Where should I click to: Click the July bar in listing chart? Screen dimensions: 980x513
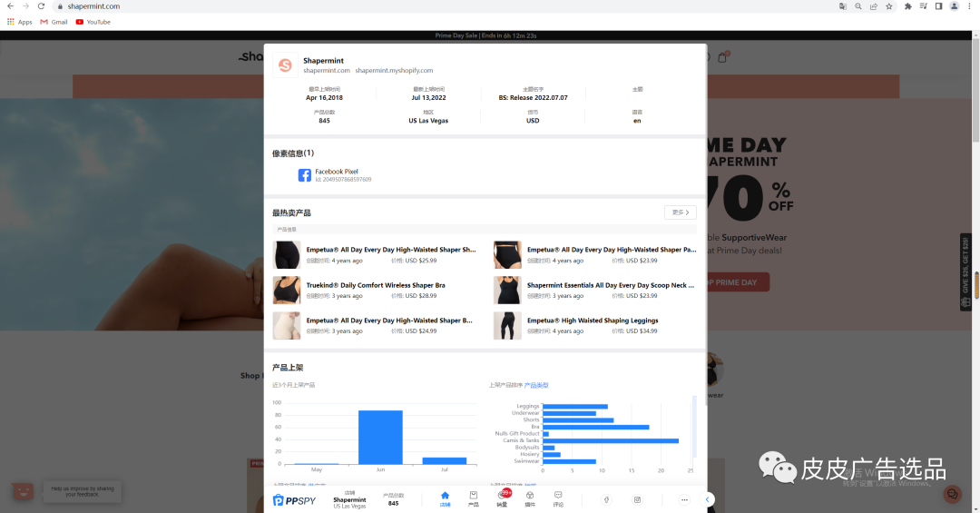pos(445,461)
